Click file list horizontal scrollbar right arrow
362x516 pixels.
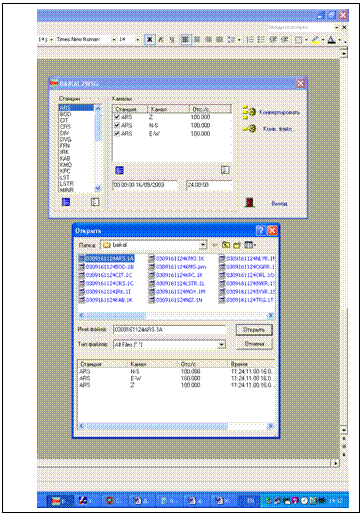271,315
